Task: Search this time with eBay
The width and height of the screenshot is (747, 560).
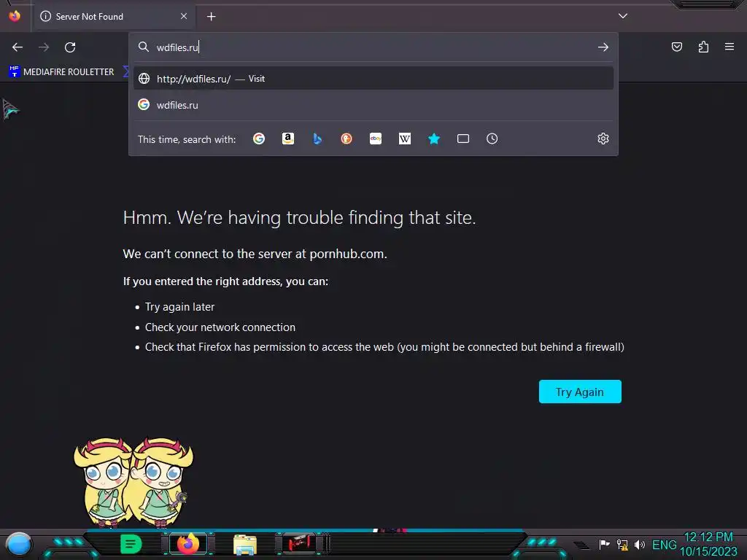Action: coord(376,139)
